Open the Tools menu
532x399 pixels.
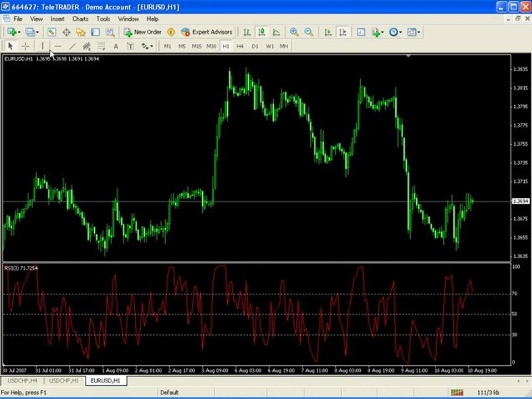[103, 19]
